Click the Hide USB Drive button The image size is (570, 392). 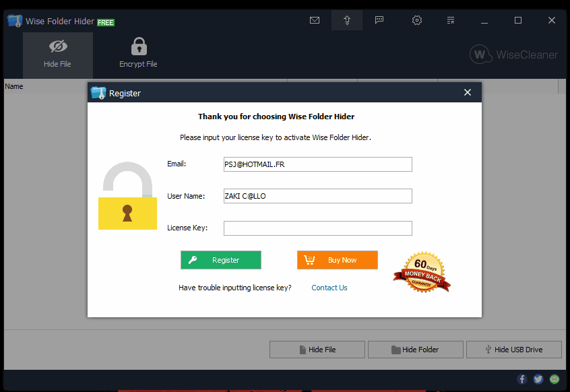click(x=514, y=350)
